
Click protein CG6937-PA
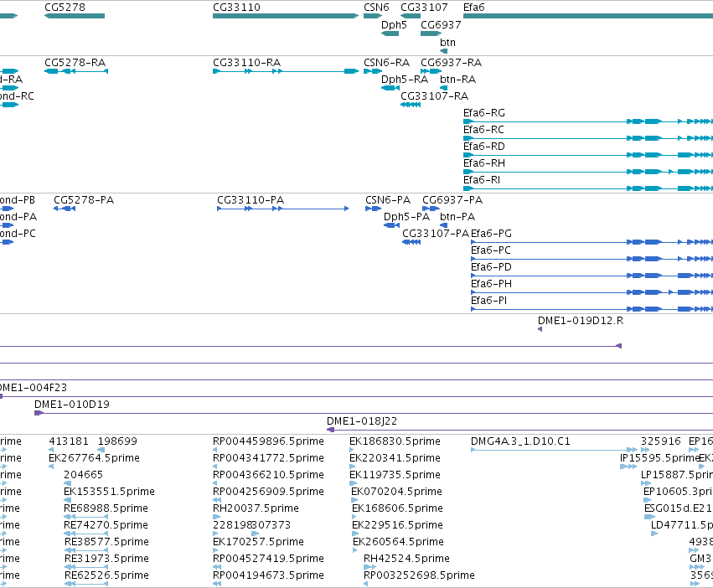tap(431, 209)
